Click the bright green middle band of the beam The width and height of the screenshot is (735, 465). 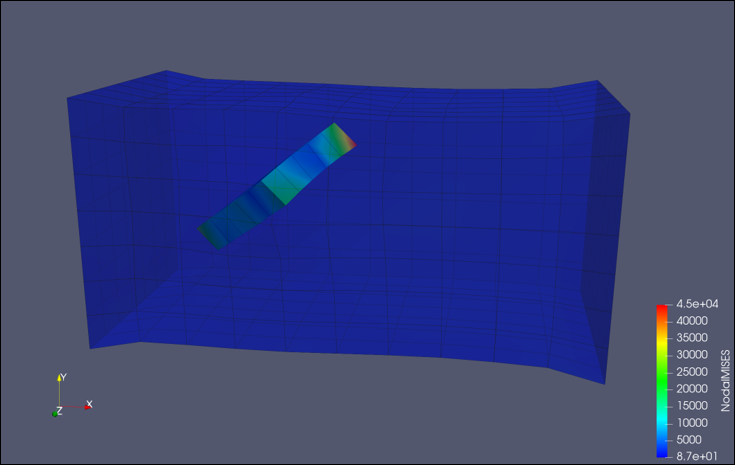point(277,186)
